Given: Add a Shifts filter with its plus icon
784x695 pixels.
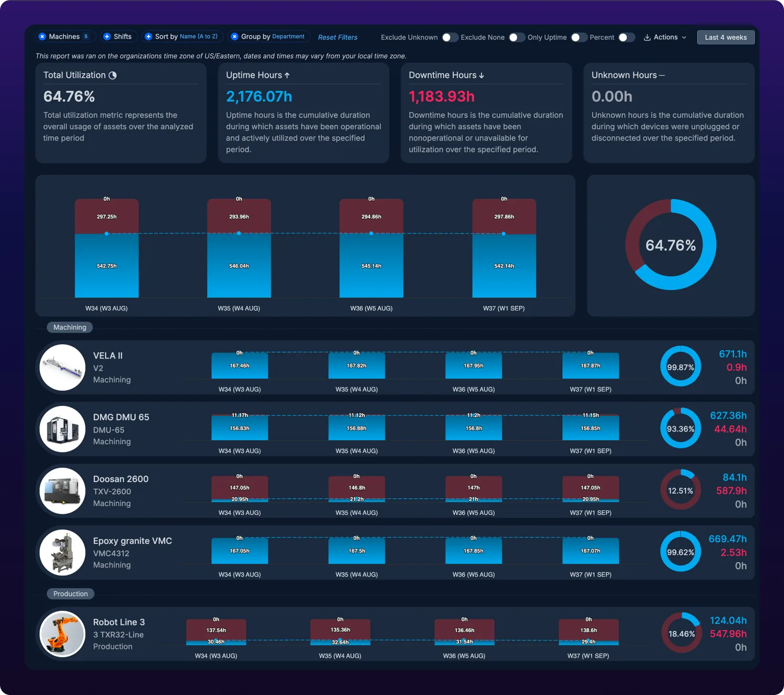Looking at the screenshot, I should (x=107, y=37).
